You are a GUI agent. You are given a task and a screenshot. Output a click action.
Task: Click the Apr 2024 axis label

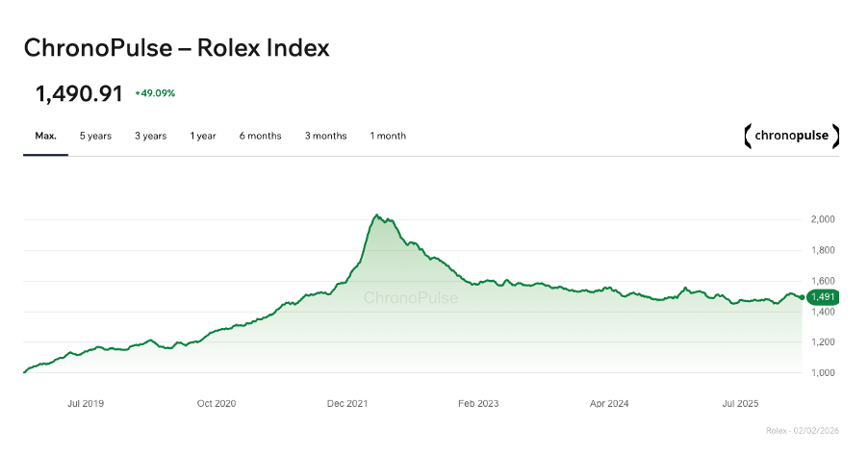click(609, 404)
